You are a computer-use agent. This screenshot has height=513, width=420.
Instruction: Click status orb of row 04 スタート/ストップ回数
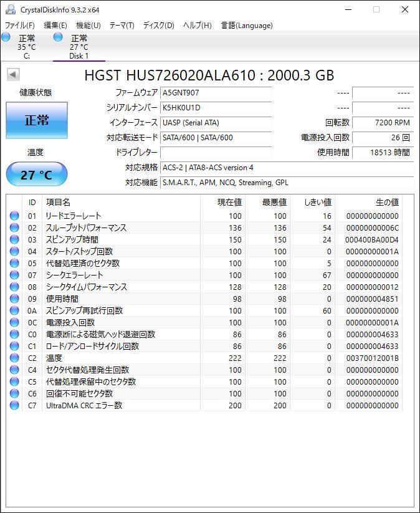click(14, 251)
